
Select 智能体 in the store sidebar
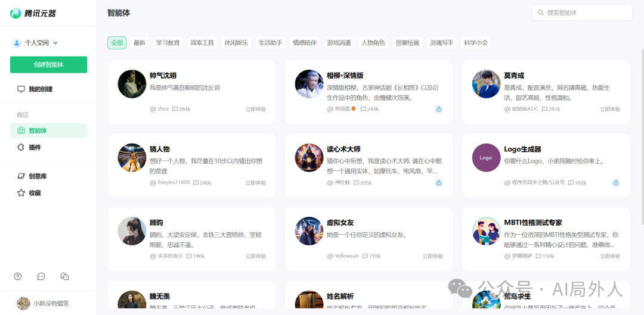pyautogui.click(x=48, y=130)
